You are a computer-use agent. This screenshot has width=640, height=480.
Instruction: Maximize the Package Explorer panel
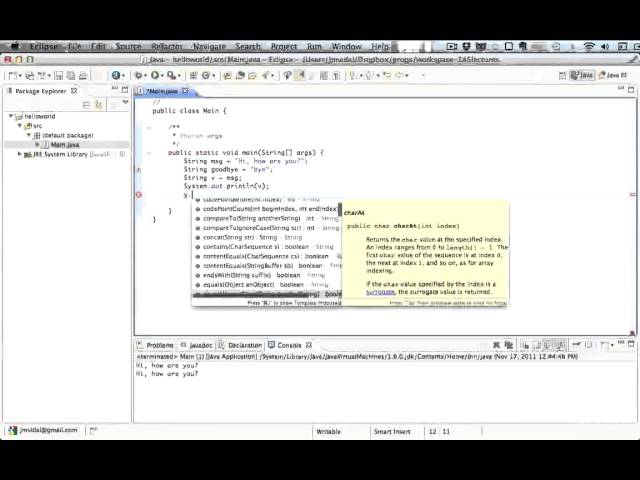click(125, 90)
